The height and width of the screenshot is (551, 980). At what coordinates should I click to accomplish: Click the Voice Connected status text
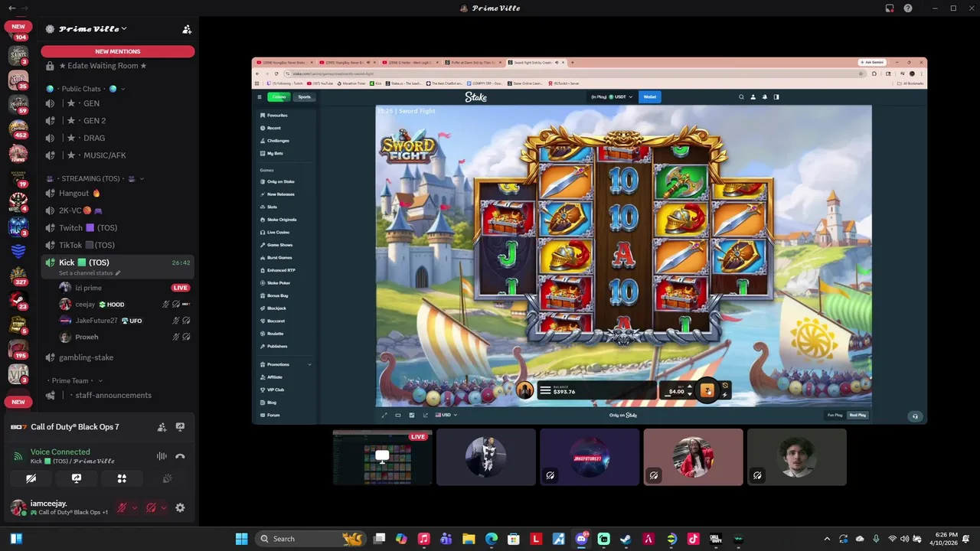coord(60,452)
